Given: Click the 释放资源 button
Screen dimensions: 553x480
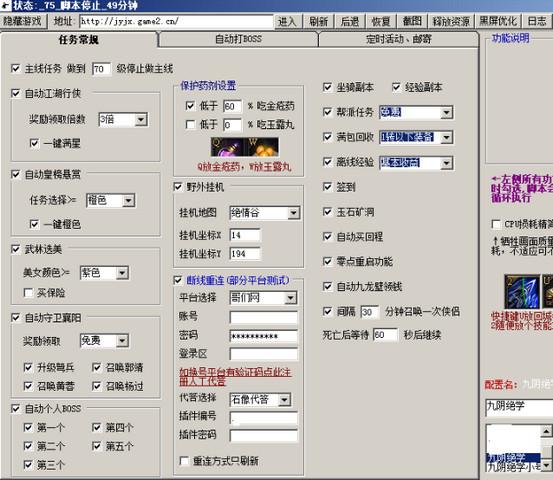Looking at the screenshot, I should click(451, 21).
